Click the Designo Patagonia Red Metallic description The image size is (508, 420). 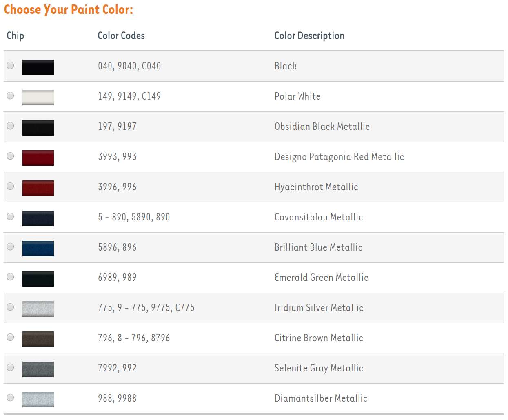pos(339,157)
